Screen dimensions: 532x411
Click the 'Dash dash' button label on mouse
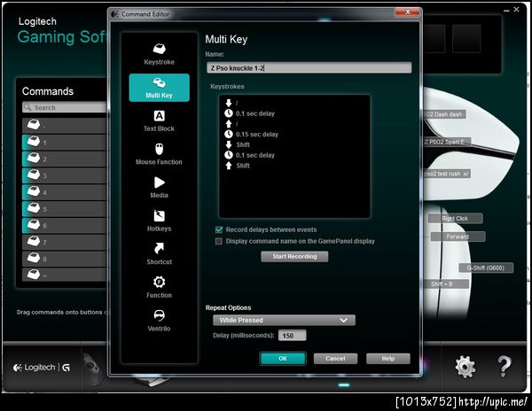point(444,114)
